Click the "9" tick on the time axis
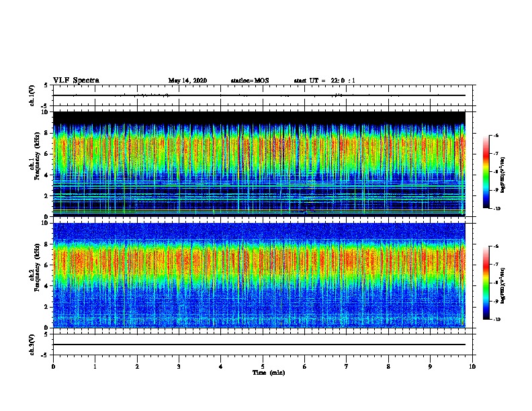The image size is (532, 411). coord(430,367)
